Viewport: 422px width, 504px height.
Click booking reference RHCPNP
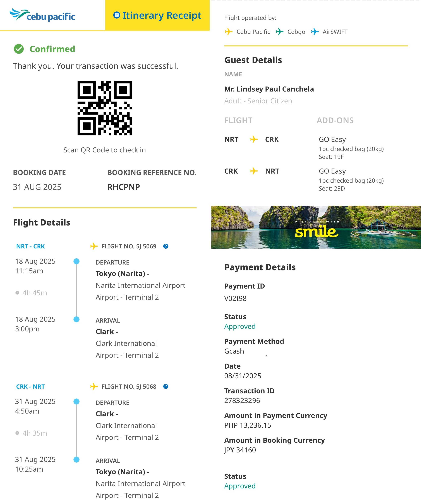click(x=124, y=187)
